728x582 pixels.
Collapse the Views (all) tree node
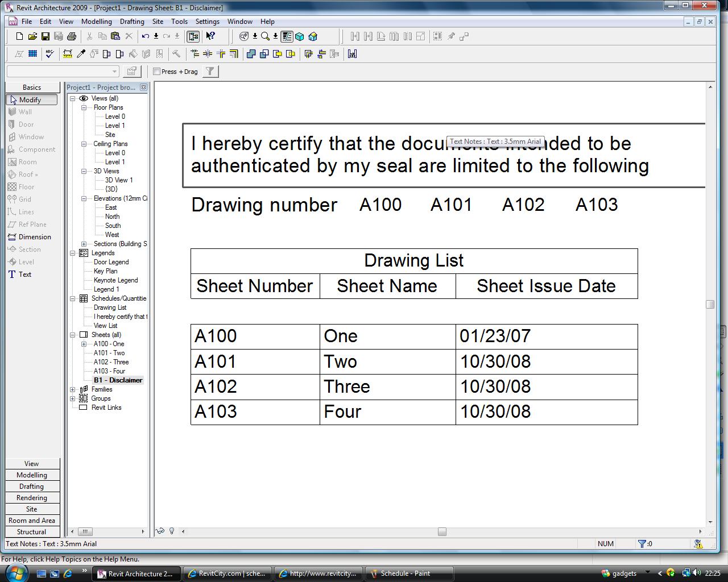(x=73, y=98)
